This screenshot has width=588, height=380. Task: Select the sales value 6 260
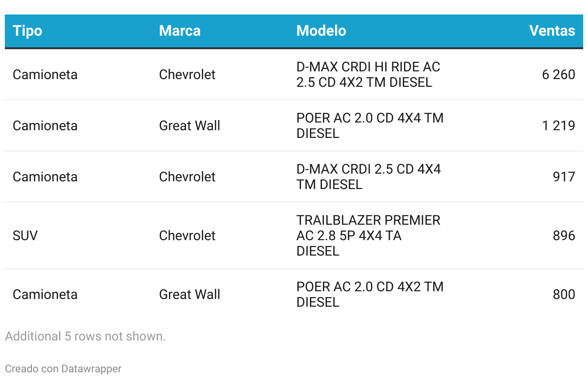[558, 74]
